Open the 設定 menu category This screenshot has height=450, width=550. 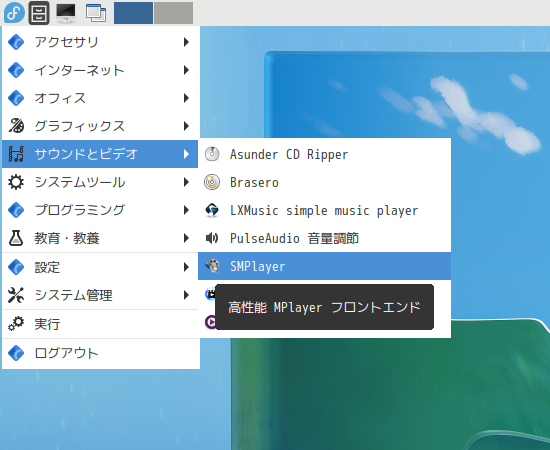[x=100, y=267]
